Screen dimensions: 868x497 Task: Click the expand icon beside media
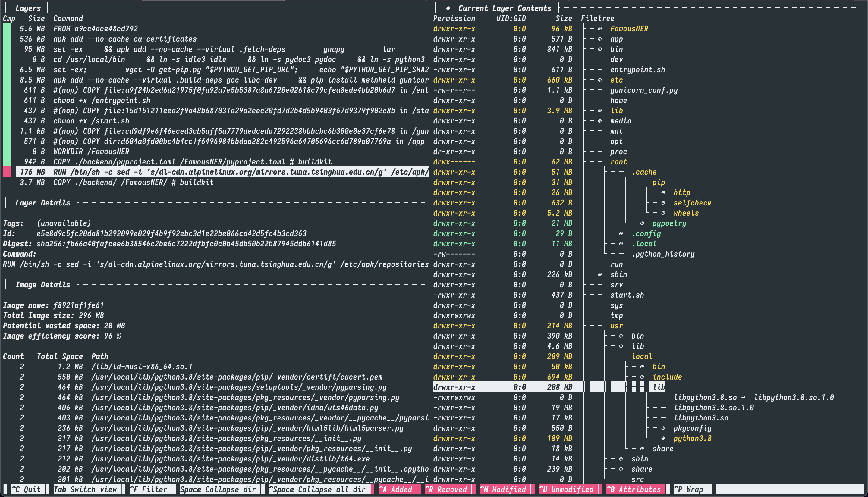pyautogui.click(x=600, y=121)
